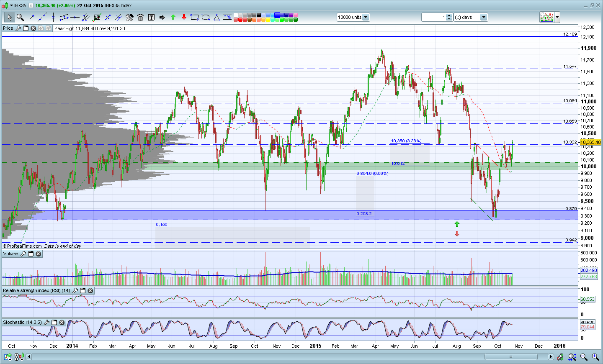Pick the vertical line drawing tool
Image resolution: width=603 pixels, height=364 pixels.
pyautogui.click(x=53, y=17)
